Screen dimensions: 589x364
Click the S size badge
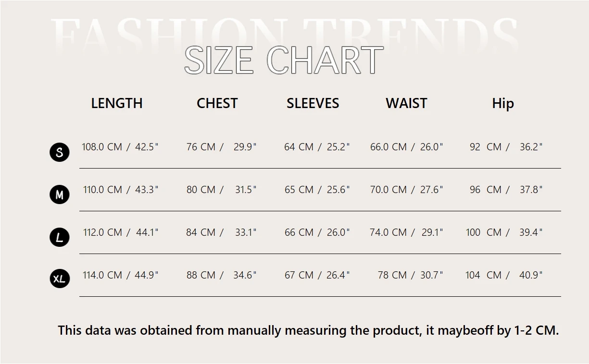60,152
